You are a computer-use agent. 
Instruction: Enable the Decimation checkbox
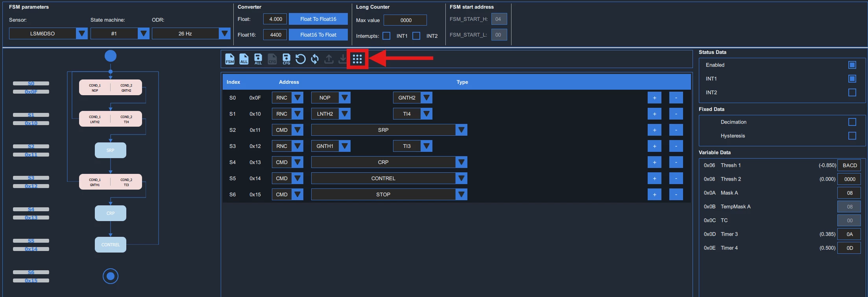pyautogui.click(x=852, y=122)
